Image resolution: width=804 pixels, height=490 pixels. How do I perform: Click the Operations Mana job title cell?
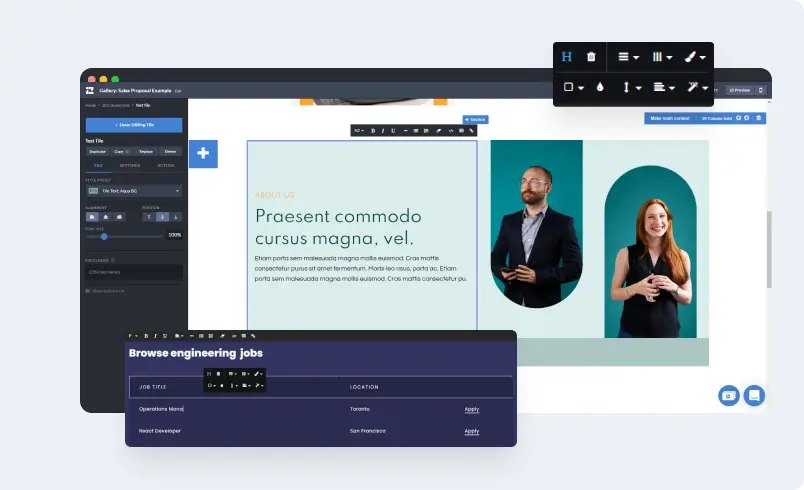(161, 409)
